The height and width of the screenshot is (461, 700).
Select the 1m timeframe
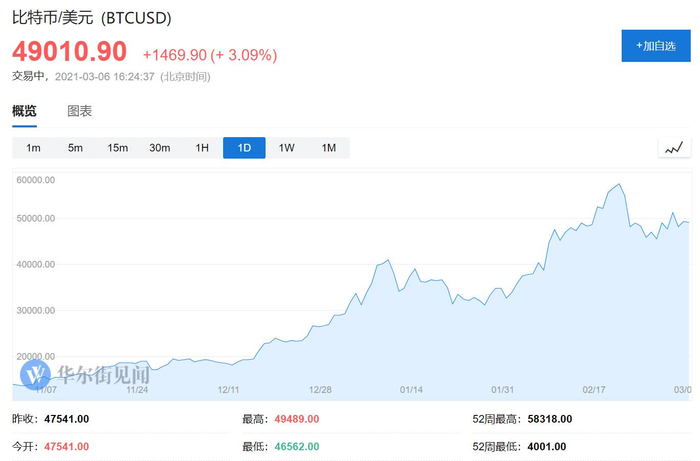point(33,148)
